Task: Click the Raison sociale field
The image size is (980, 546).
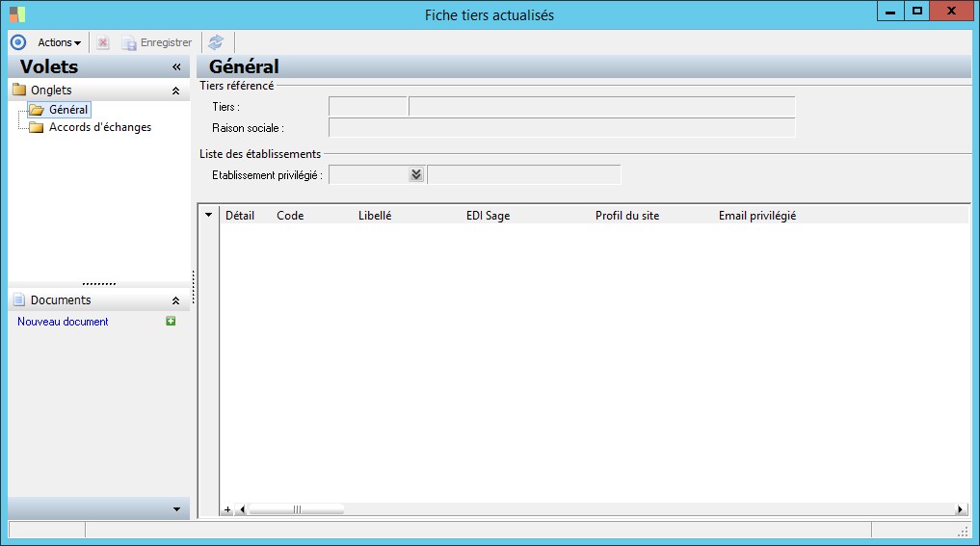Action: point(562,128)
